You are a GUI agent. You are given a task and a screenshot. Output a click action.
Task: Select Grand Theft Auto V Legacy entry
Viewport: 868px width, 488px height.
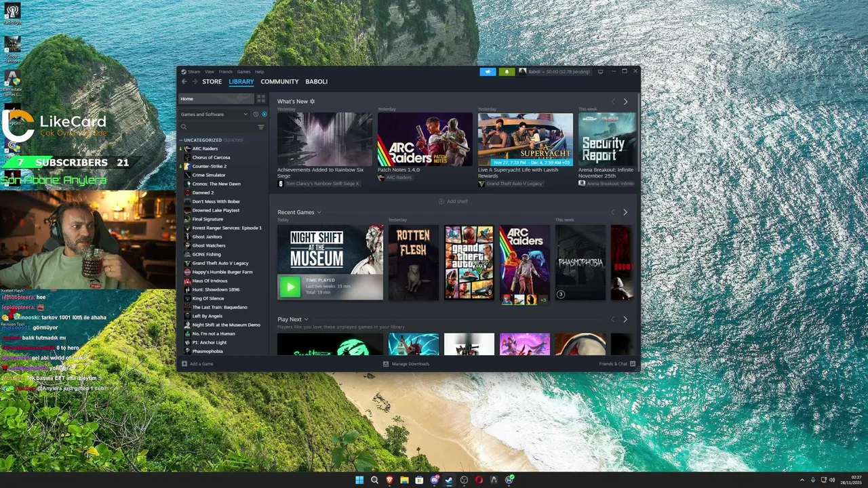220,263
